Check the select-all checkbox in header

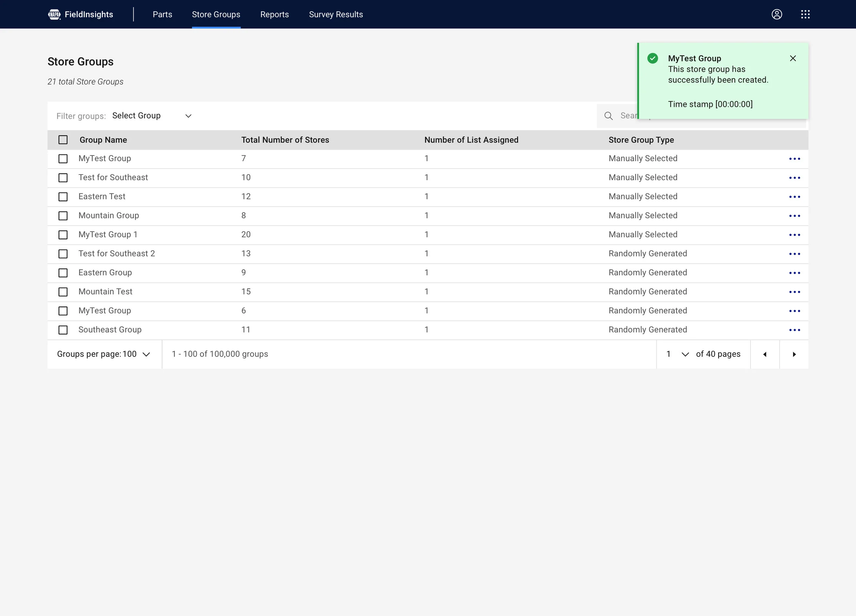63,140
